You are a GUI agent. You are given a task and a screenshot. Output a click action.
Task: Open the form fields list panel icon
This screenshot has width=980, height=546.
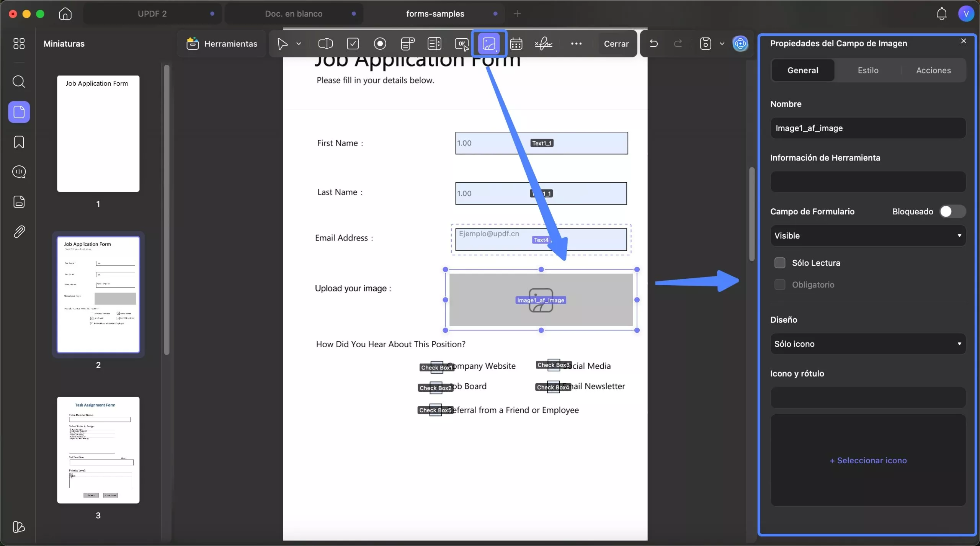click(x=19, y=202)
